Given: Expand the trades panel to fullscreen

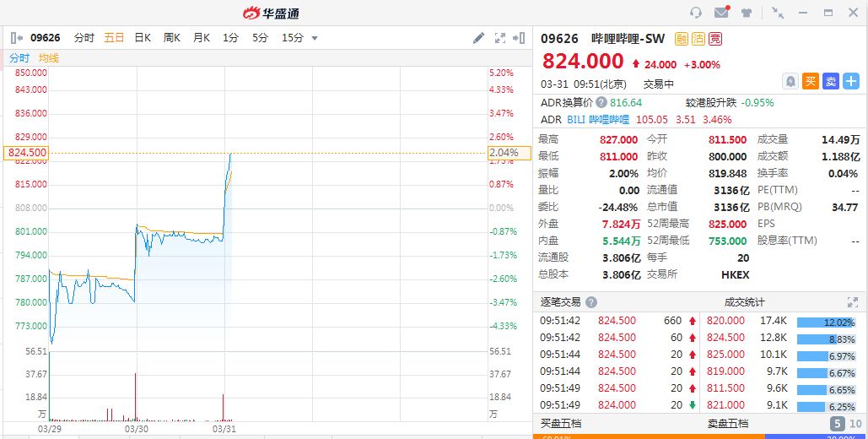Looking at the screenshot, I should (x=853, y=302).
